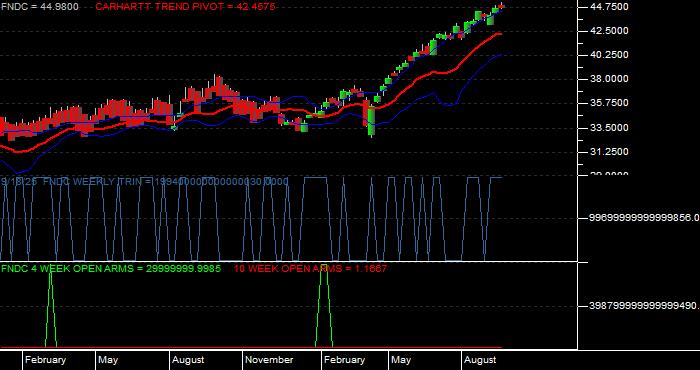Click the 44.7500 price axis value

click(609, 7)
